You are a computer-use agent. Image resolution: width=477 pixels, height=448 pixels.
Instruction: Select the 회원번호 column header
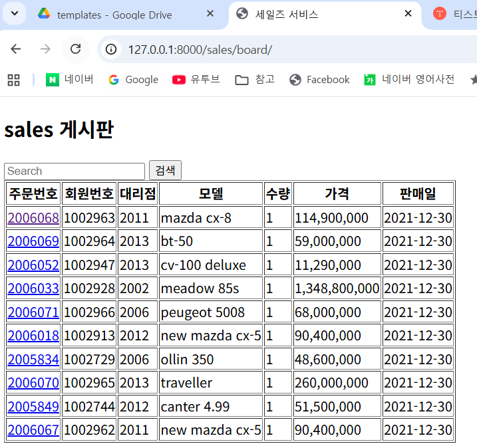(89, 193)
